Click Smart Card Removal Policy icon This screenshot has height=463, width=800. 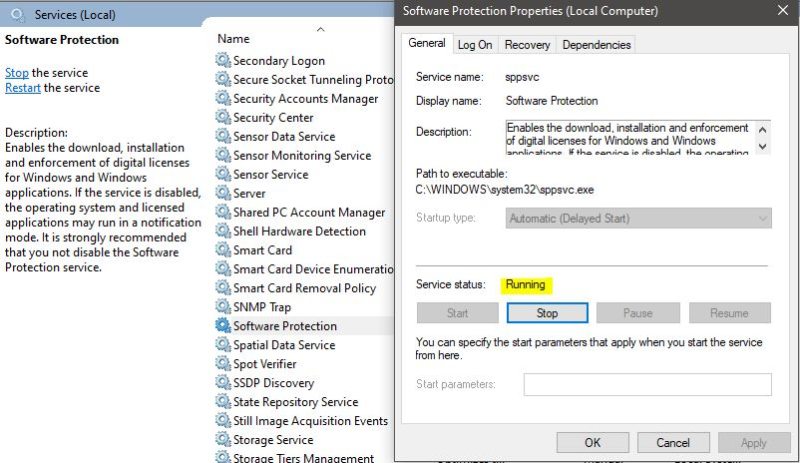coord(223,287)
